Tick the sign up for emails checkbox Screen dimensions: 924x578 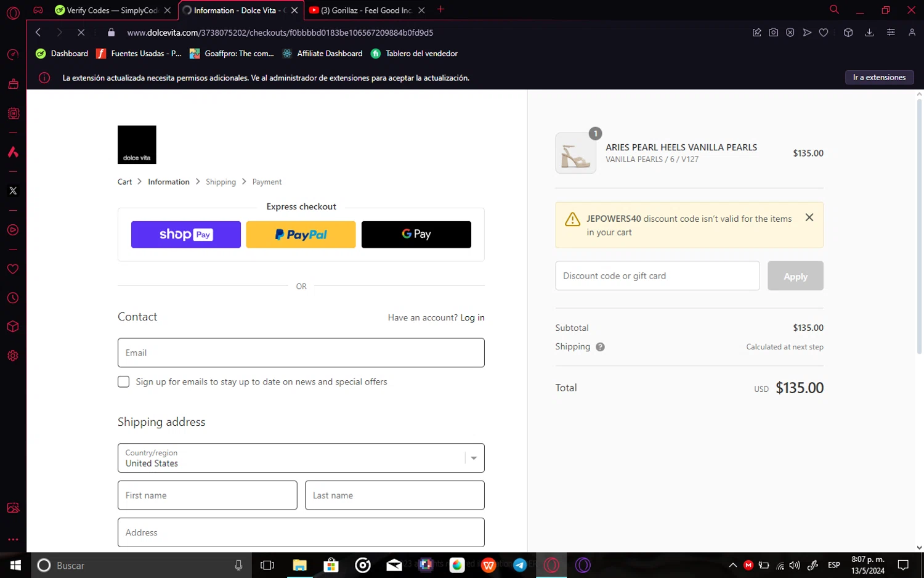pos(124,381)
